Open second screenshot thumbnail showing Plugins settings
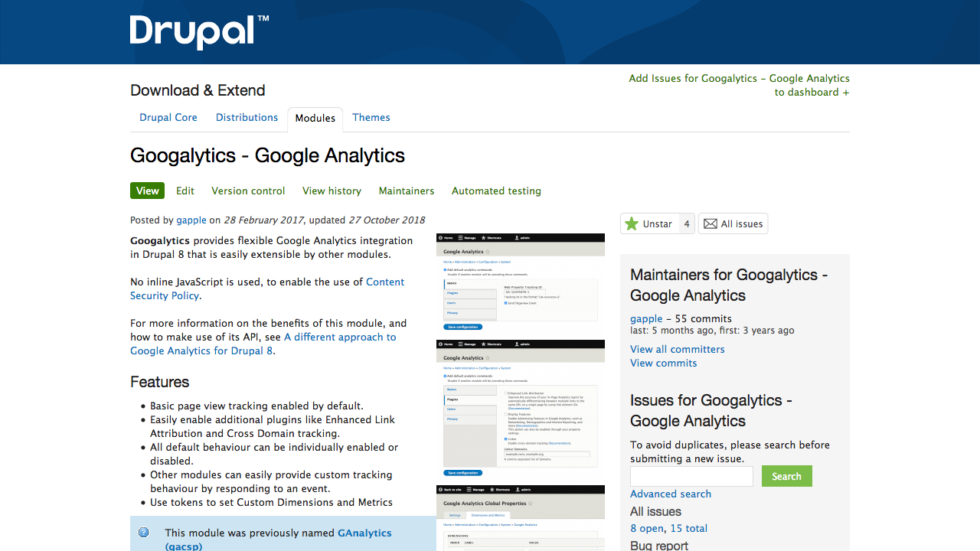Viewport: 980px width, 551px height. (x=521, y=409)
